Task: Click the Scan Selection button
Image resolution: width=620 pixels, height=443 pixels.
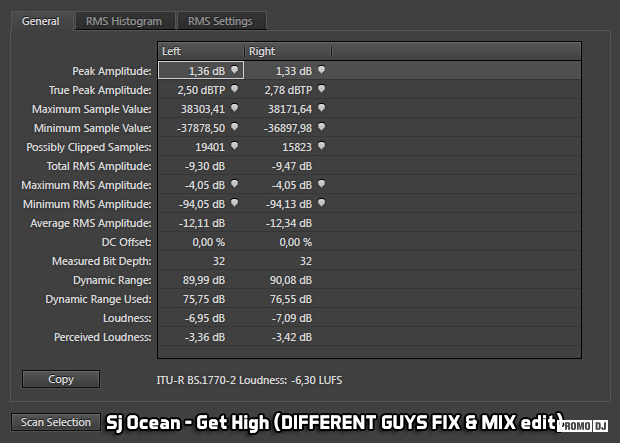Action: pyautogui.click(x=56, y=422)
